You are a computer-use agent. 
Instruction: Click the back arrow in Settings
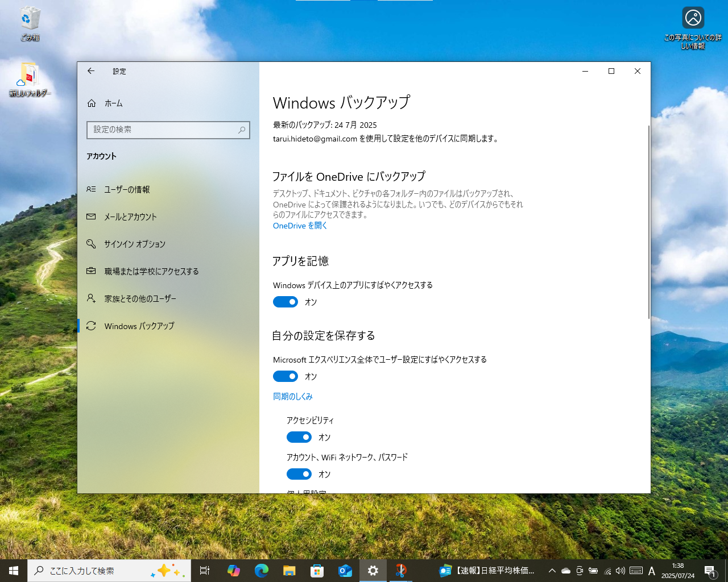pyautogui.click(x=91, y=71)
